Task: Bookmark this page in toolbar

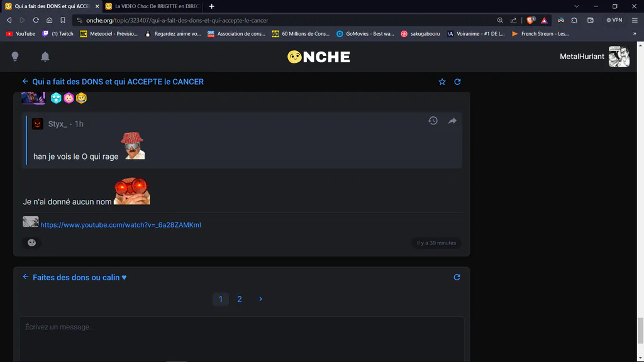Action: tap(63, 20)
